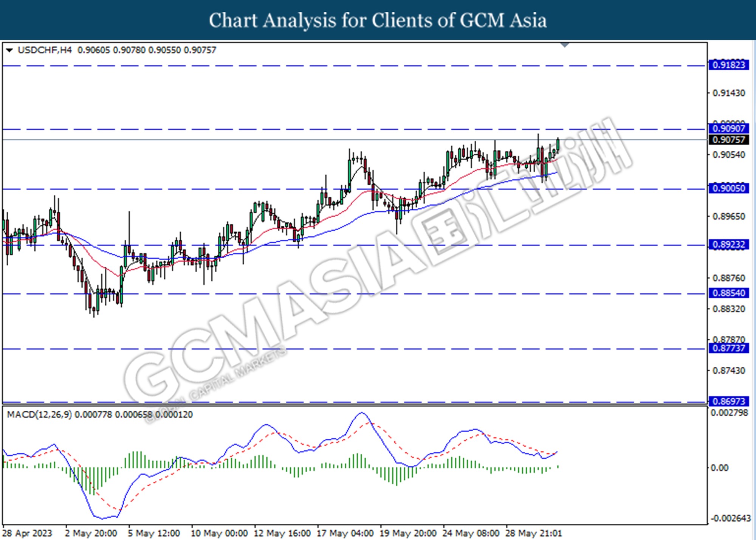
Task: Click the Chart Analysis for Clients title
Action: (378, 20)
